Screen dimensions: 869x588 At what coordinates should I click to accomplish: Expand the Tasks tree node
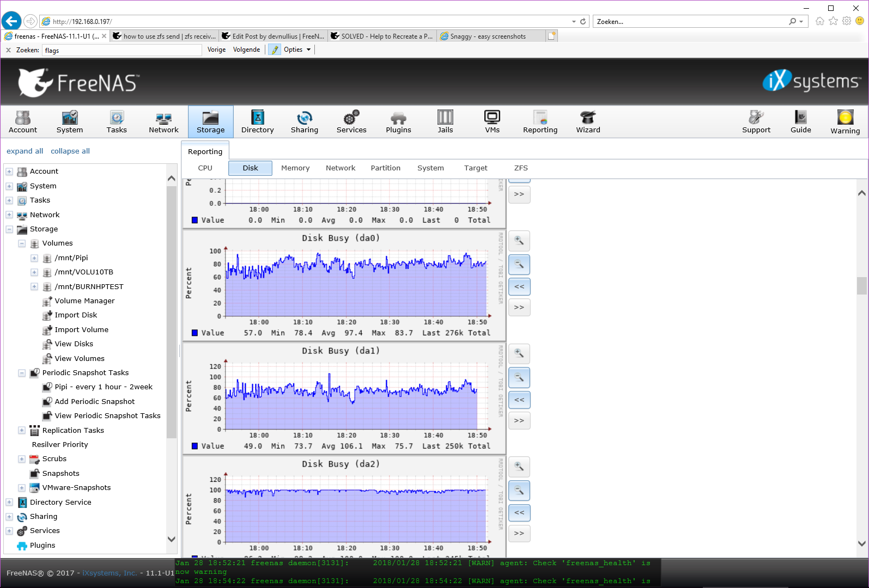(9, 200)
